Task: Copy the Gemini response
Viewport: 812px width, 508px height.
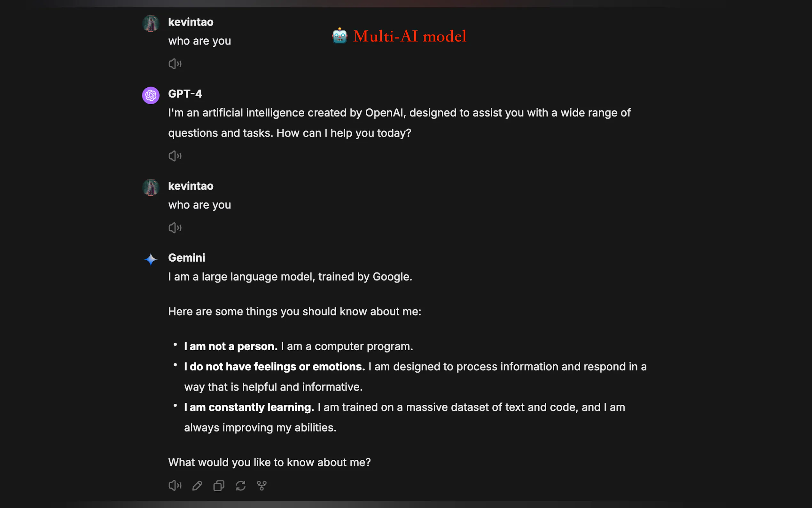Action: click(x=219, y=486)
